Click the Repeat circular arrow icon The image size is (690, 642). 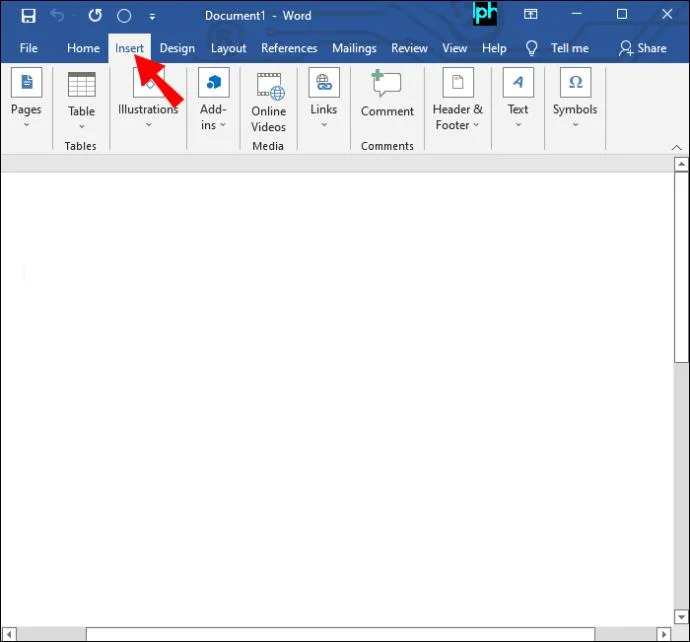pyautogui.click(x=95, y=16)
